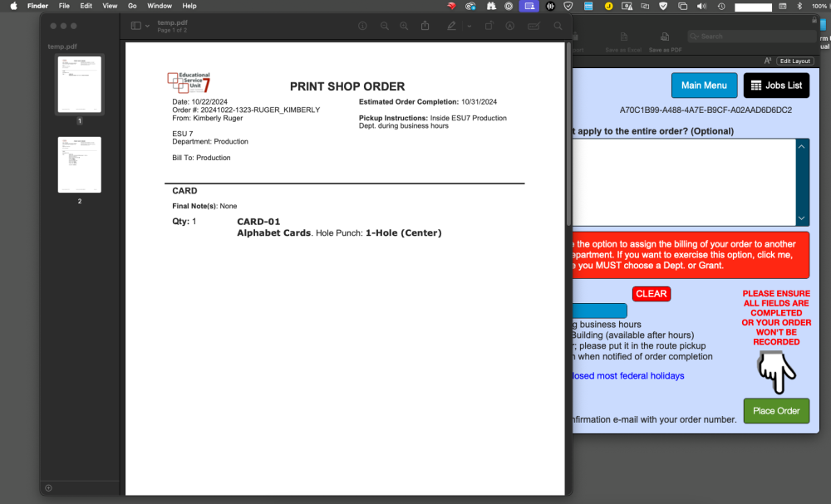
Task: Open the Window menu
Action: pyautogui.click(x=159, y=6)
